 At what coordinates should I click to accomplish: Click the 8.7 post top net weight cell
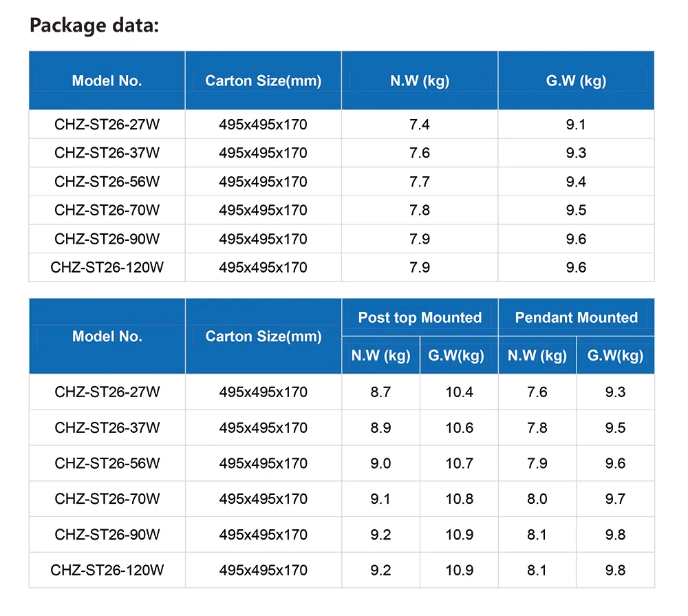click(380, 392)
